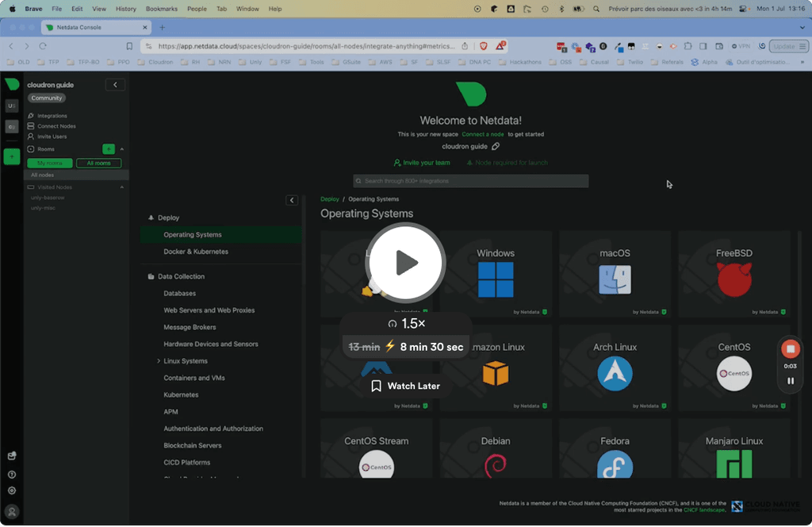Select Docker & Kubernetes in Deploy list
This screenshot has height=527, width=812.
(x=196, y=252)
